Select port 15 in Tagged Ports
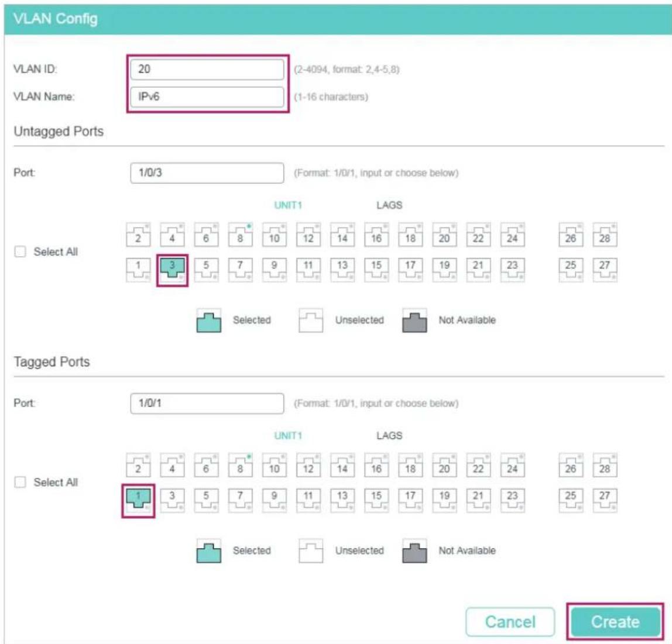The height and width of the screenshot is (644, 672). coord(376,501)
